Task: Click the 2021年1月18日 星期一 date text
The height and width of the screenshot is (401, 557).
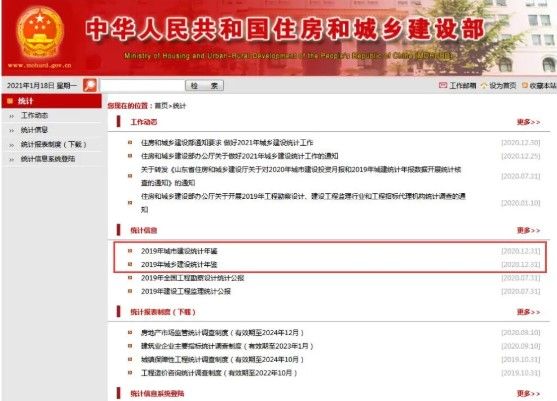Action: (42, 86)
